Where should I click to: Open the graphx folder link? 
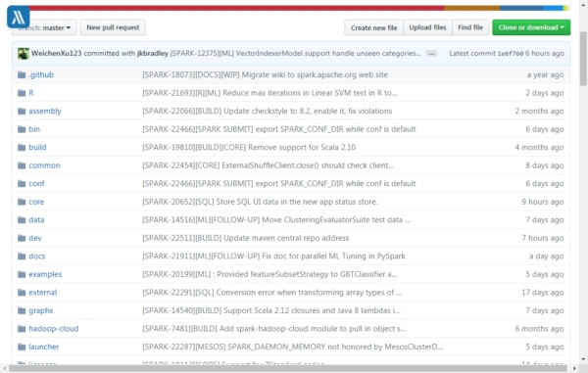coord(41,311)
